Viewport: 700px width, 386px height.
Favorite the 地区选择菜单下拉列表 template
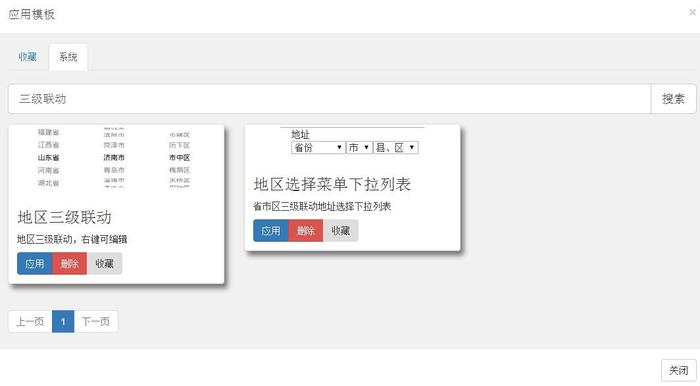click(x=341, y=231)
